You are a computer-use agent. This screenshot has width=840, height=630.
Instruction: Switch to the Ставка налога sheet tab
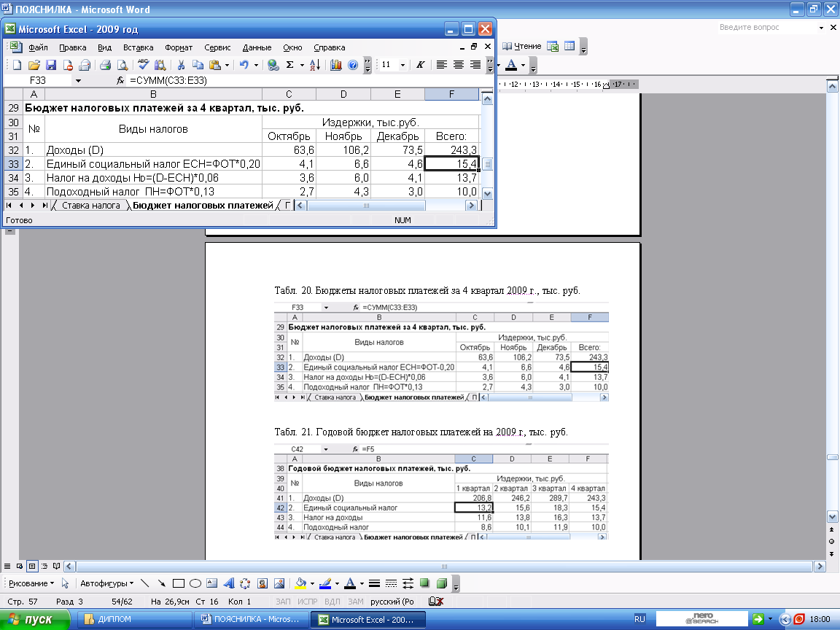pos(90,205)
